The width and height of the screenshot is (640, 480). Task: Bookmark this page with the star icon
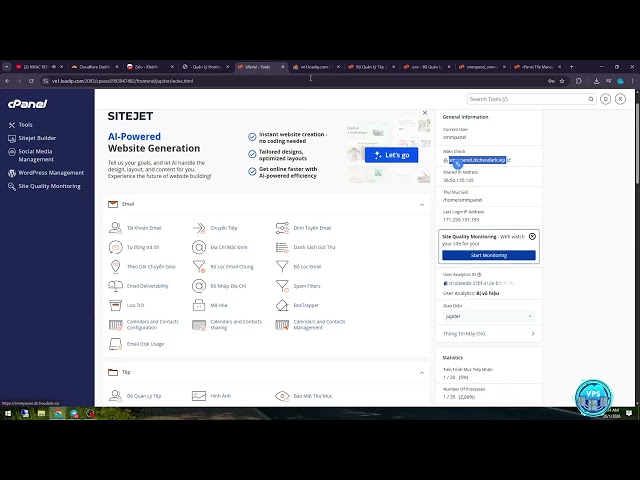(x=562, y=81)
